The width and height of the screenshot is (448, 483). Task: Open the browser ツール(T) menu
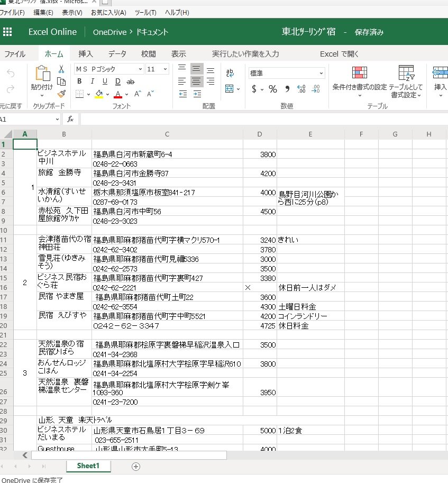(x=145, y=13)
